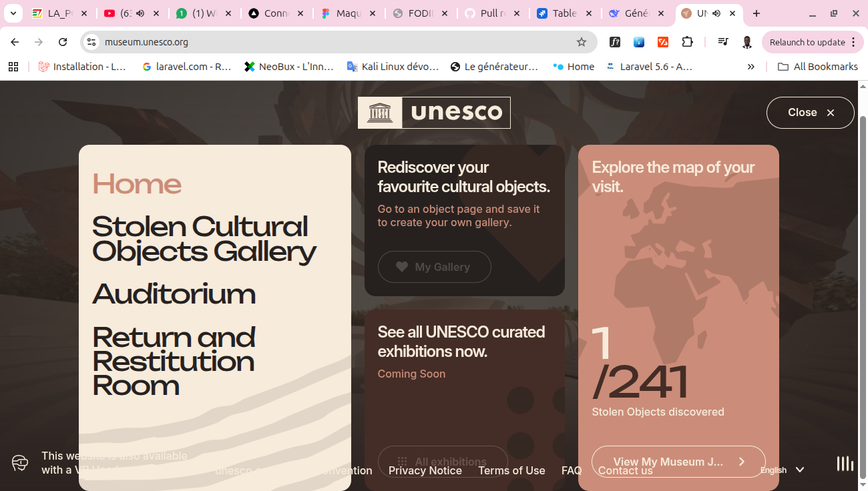Click the blue info extension icon

[639, 42]
